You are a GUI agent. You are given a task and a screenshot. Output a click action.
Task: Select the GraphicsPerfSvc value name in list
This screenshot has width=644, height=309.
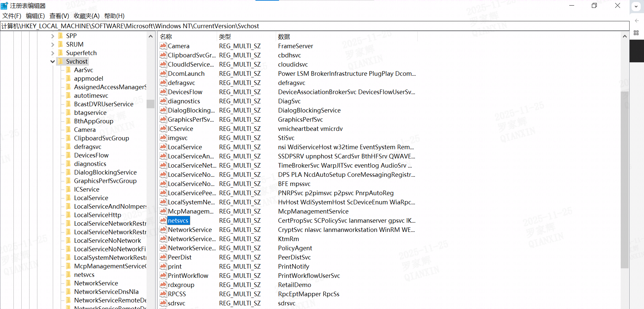[x=191, y=119]
